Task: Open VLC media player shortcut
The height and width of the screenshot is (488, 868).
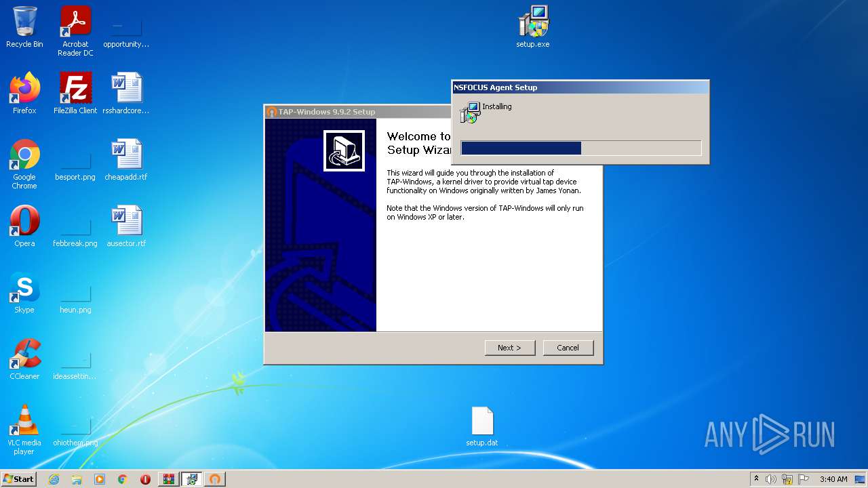Action: click(24, 430)
